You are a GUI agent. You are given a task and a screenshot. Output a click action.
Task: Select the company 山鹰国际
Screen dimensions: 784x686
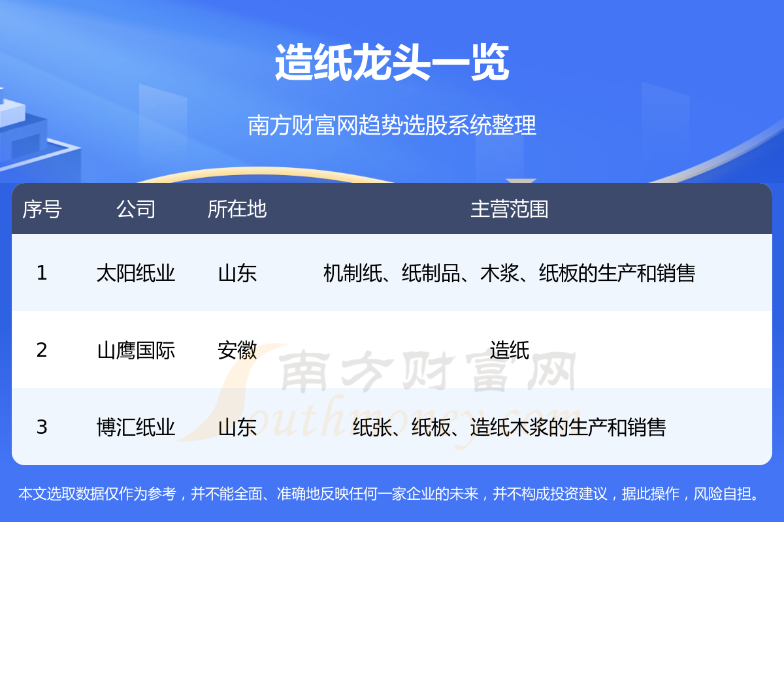[136, 350]
